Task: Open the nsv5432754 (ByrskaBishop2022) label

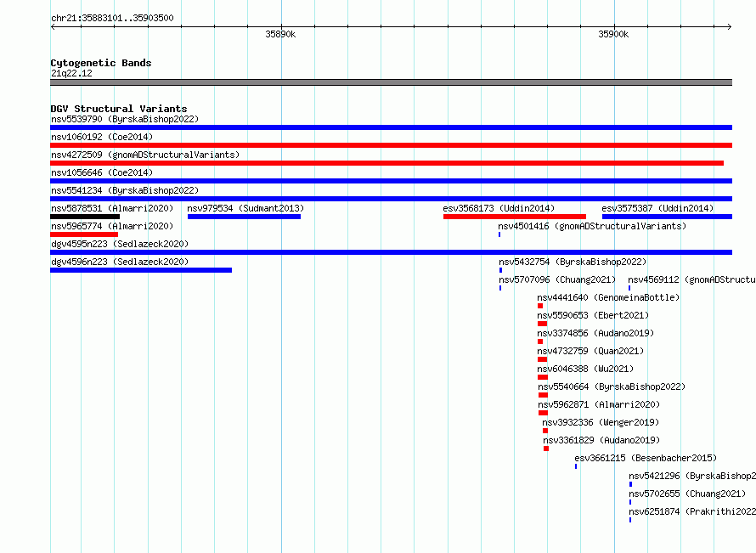Action: tap(573, 262)
